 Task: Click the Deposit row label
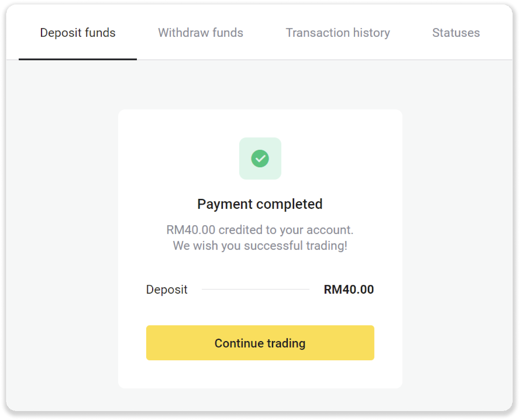(167, 289)
